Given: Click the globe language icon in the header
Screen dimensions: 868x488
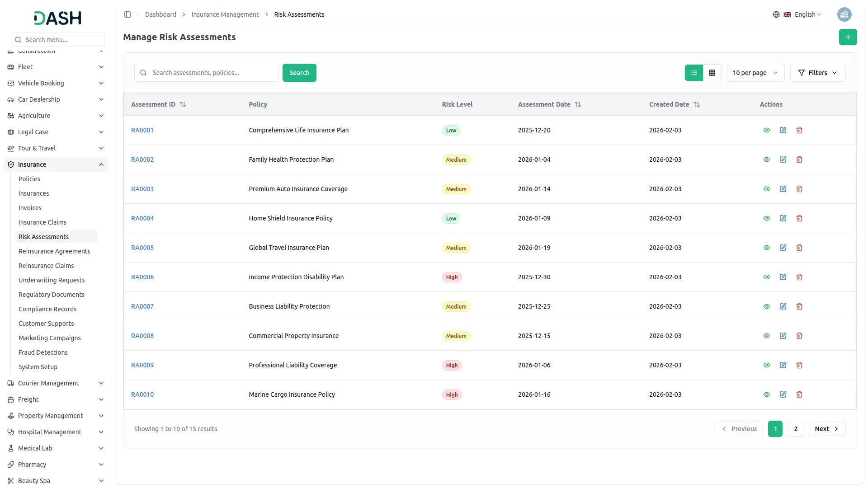Looking at the screenshot, I should 776,14.
